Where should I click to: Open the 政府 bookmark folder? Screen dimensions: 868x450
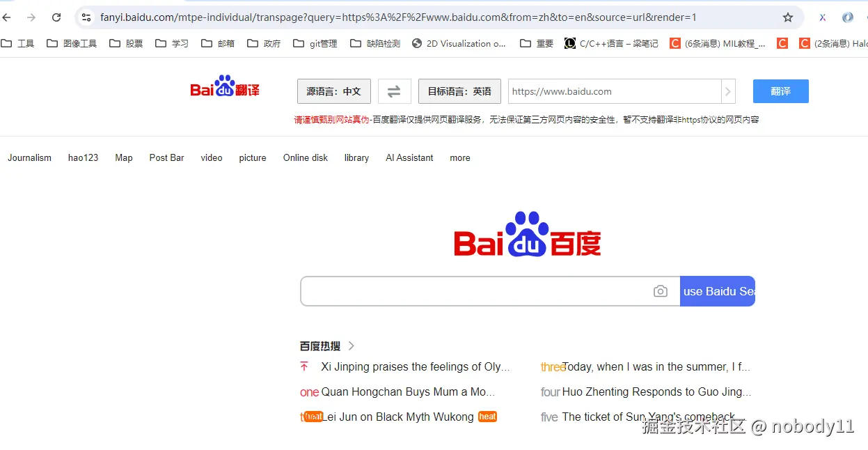(x=264, y=43)
